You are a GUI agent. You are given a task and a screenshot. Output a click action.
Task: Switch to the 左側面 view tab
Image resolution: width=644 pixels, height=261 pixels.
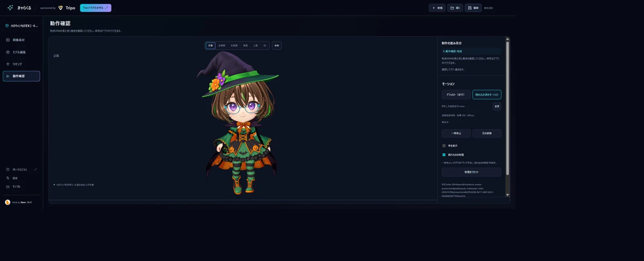[234, 45]
